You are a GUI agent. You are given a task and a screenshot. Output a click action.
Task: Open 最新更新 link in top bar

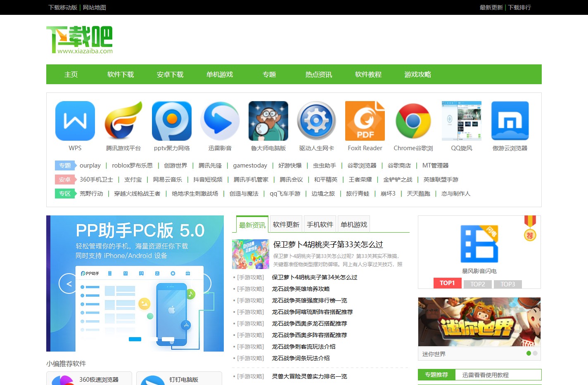[491, 7]
